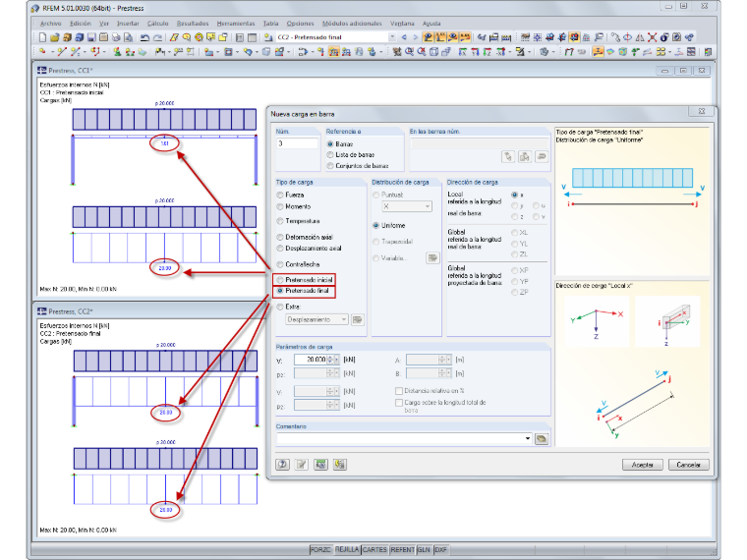Click the Núm. input field
Screen dimensions: 747x560
point(297,143)
